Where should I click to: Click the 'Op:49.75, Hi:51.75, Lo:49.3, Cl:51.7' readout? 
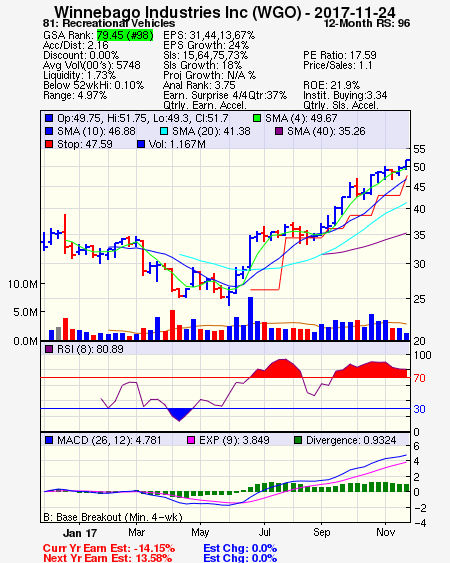(143, 118)
